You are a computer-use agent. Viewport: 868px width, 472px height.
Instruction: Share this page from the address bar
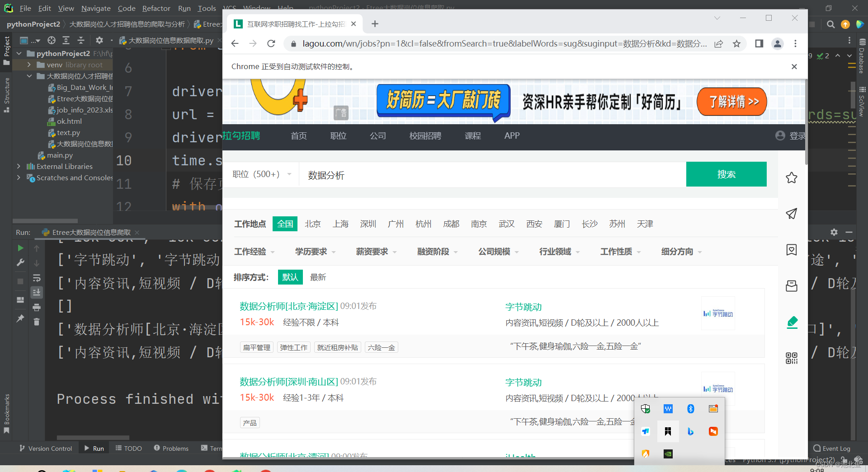coord(719,43)
